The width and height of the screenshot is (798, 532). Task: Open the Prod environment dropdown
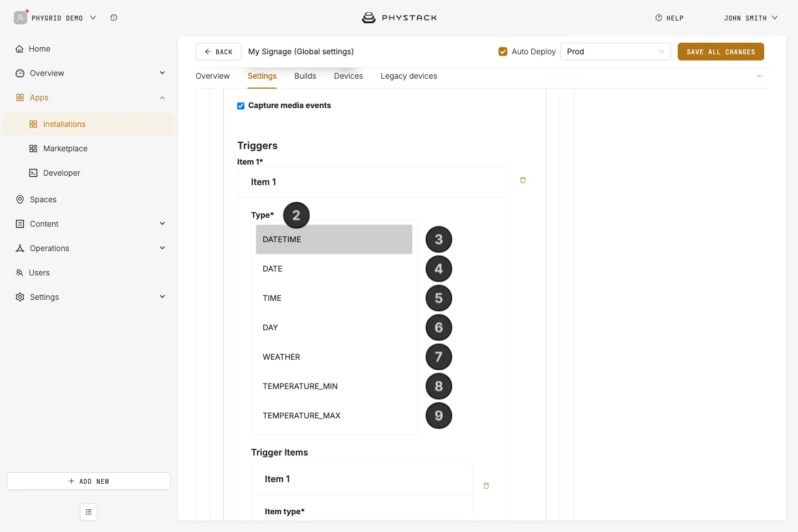click(616, 52)
